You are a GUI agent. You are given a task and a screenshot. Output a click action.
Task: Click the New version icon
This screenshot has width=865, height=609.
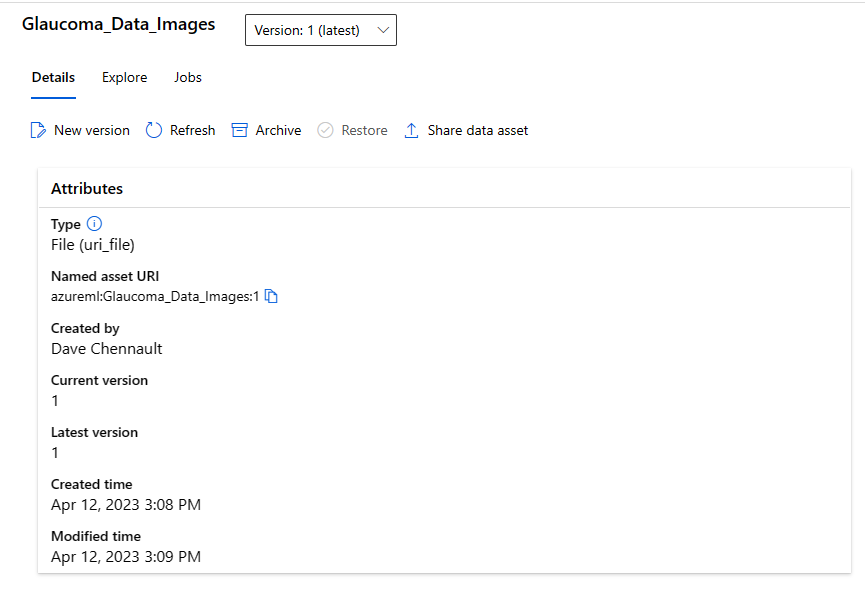click(38, 130)
